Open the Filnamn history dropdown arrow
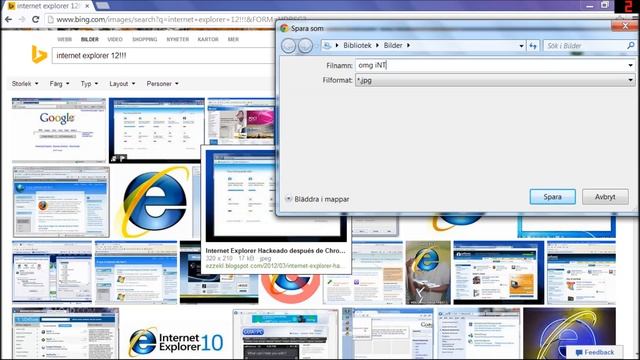The height and width of the screenshot is (360, 640). (631, 65)
